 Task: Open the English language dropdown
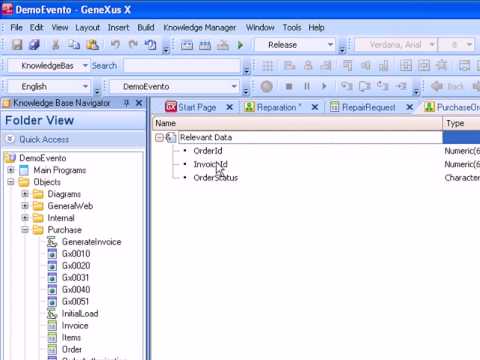point(85,86)
